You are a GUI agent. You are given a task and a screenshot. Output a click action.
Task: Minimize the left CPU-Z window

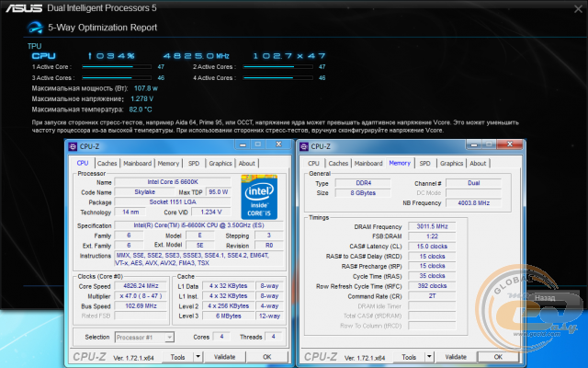click(243, 144)
